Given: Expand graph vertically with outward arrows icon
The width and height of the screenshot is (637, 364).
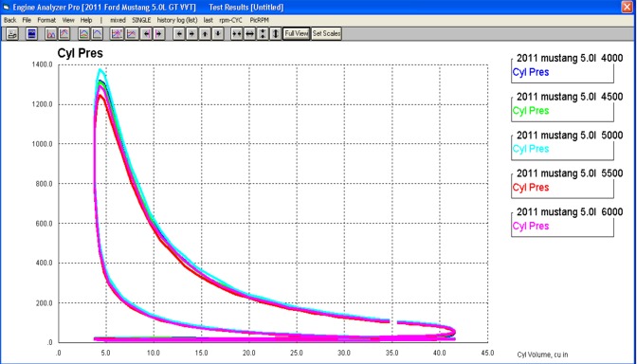Looking at the screenshot, I should 276,34.
